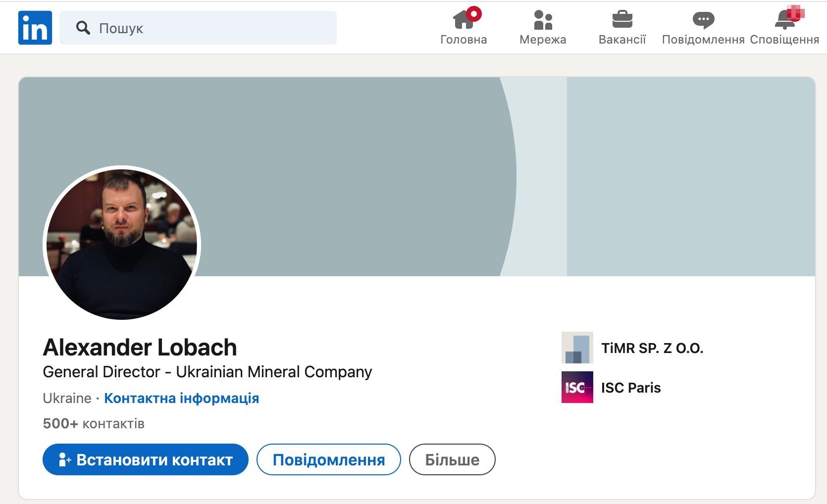Click Встановити контакт to connect
The image size is (827, 504).
pyautogui.click(x=145, y=459)
